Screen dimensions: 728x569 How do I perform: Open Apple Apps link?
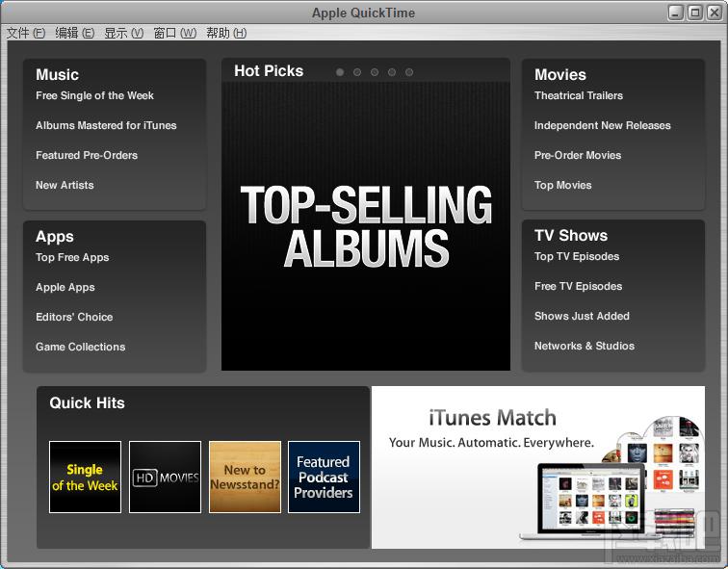[x=65, y=287]
